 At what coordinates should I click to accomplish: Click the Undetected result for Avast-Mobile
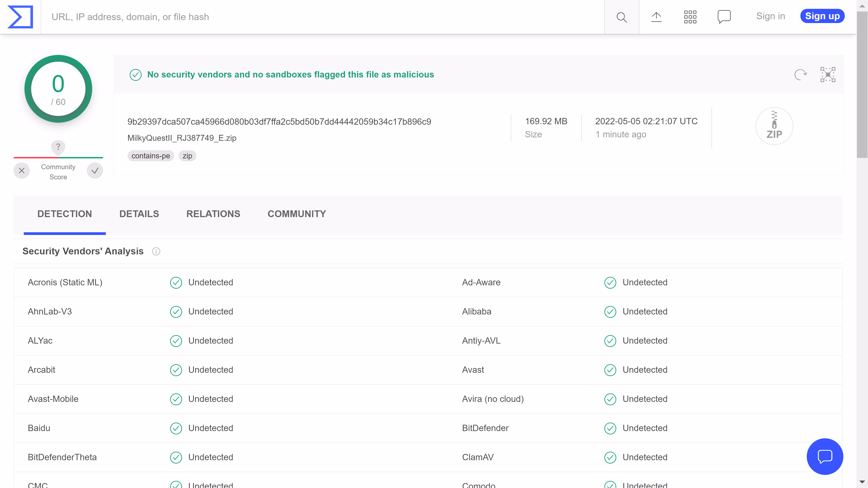[211, 399]
